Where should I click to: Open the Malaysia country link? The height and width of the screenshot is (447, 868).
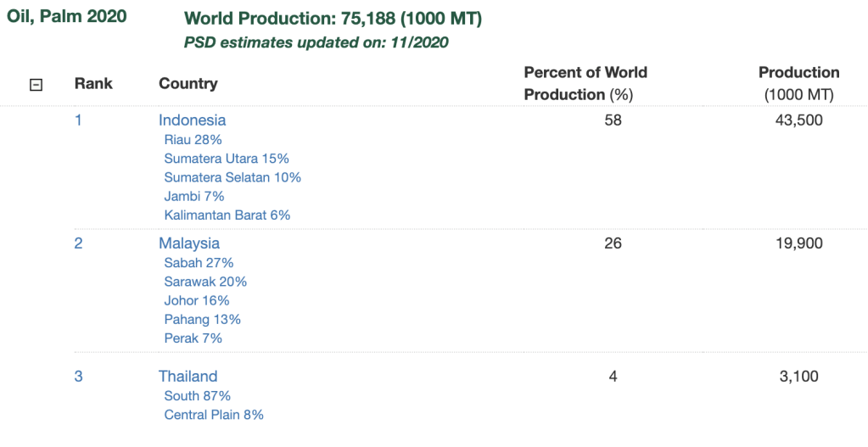click(x=188, y=243)
